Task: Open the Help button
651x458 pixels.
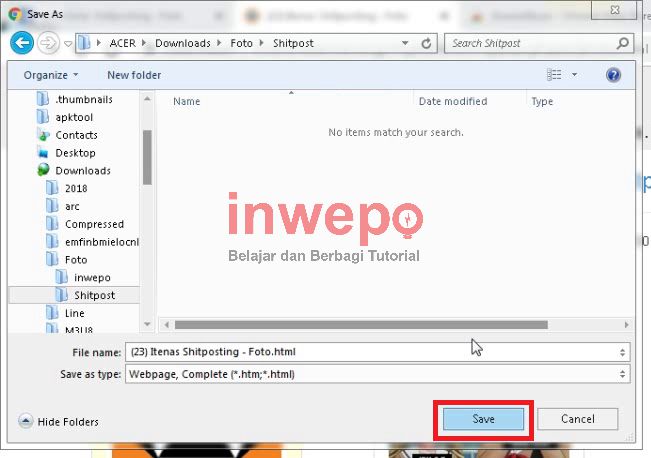Action: [613, 75]
